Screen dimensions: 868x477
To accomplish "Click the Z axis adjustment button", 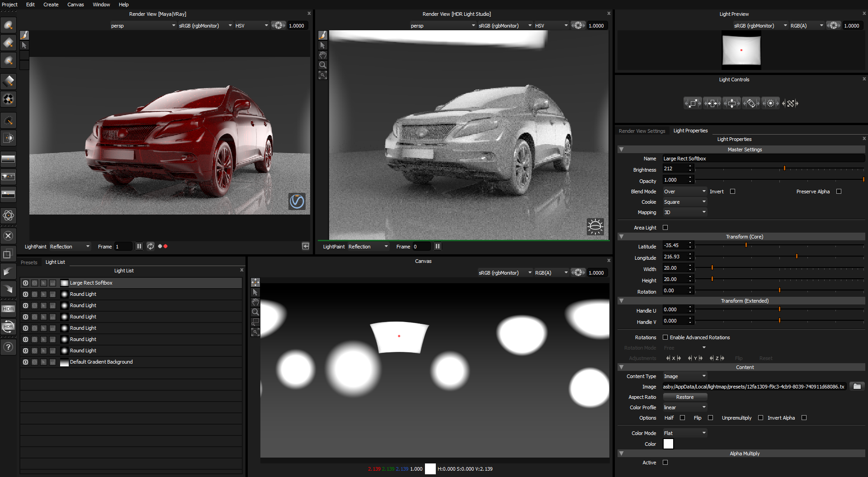I will 717,358.
